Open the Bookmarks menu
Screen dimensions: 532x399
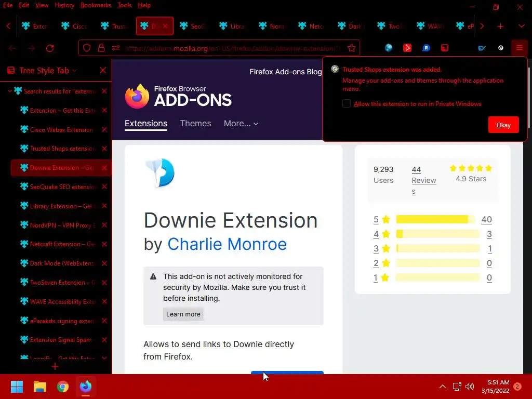96,5
